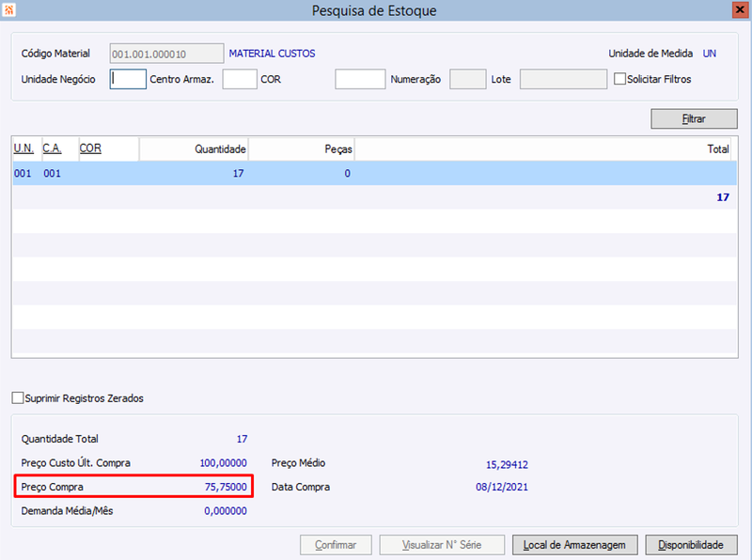Click Visualizar N° Série button
The height and width of the screenshot is (560, 752).
click(442, 545)
